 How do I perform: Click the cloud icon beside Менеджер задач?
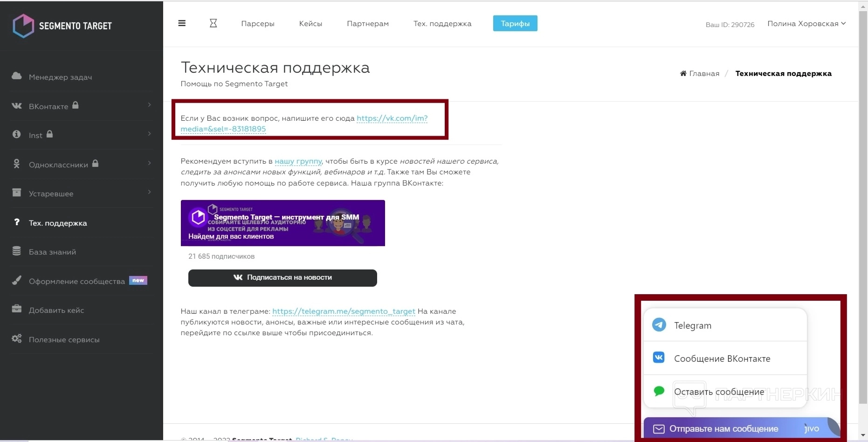point(17,76)
